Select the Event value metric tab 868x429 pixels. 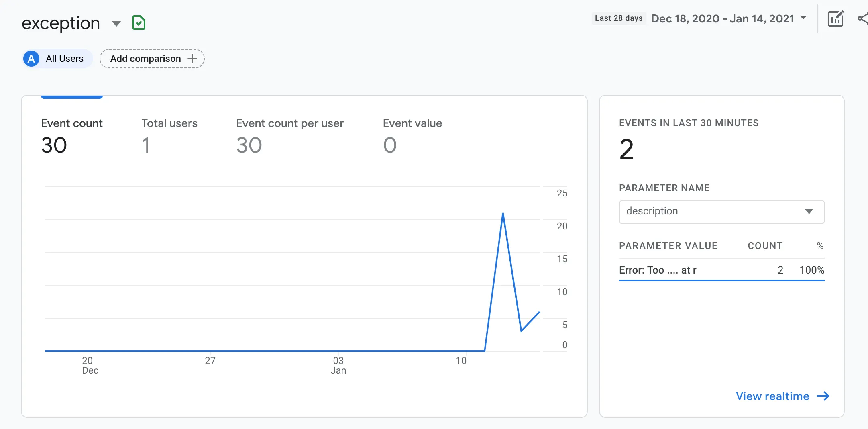coord(412,136)
